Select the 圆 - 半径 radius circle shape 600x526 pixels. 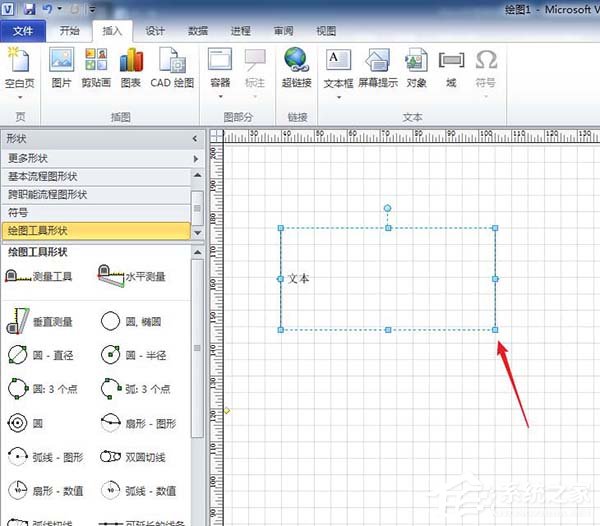coord(133,355)
